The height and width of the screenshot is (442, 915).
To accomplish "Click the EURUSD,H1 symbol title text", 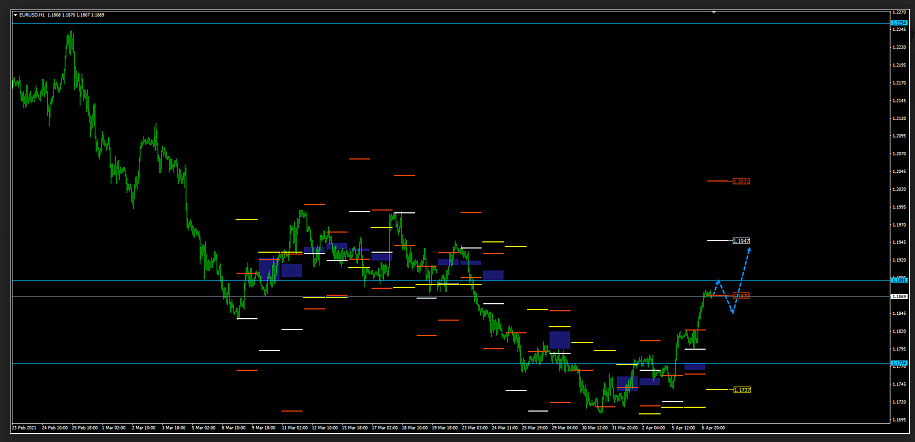I will (x=32, y=15).
